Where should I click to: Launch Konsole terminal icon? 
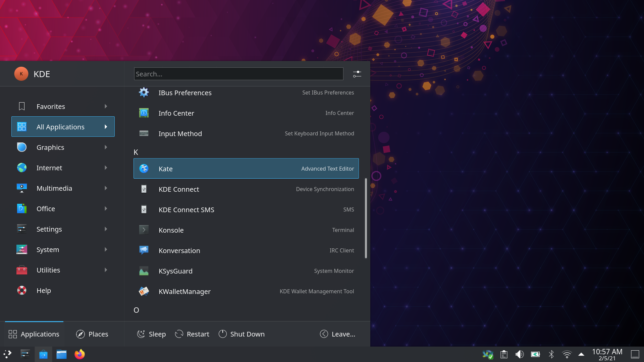(144, 230)
